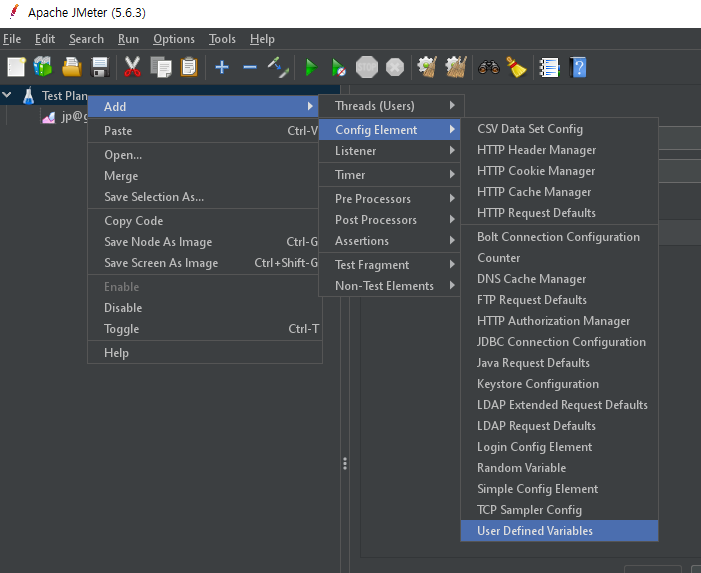Expand the Add submenu

[203, 107]
